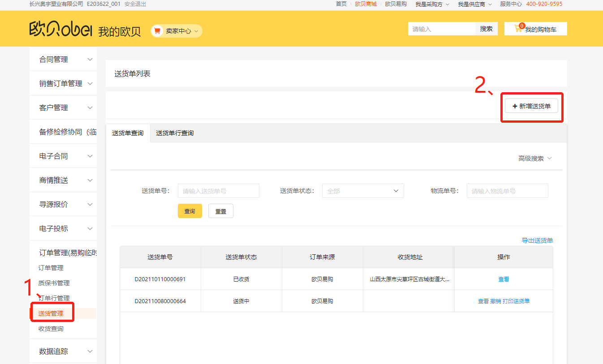Click 送货单号 column header
The width and height of the screenshot is (603, 364).
(160, 257)
